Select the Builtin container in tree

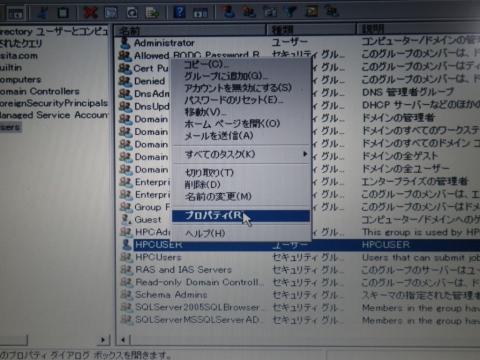pos(11,68)
